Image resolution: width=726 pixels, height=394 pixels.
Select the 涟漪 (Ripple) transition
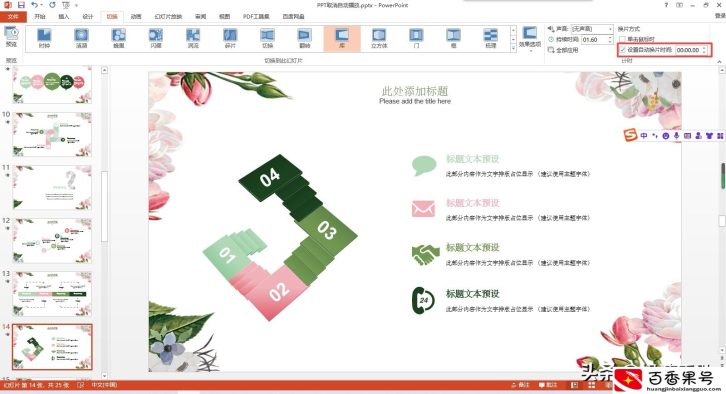[81, 38]
